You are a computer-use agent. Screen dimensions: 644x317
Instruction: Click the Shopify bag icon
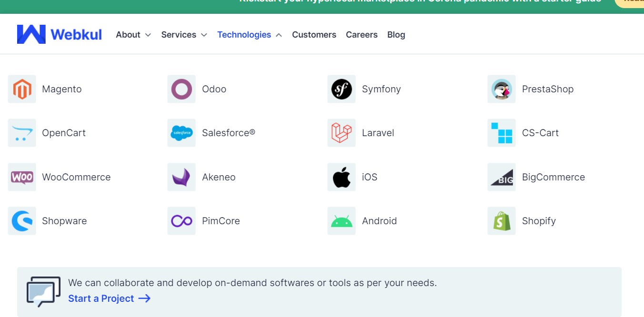[x=502, y=221]
